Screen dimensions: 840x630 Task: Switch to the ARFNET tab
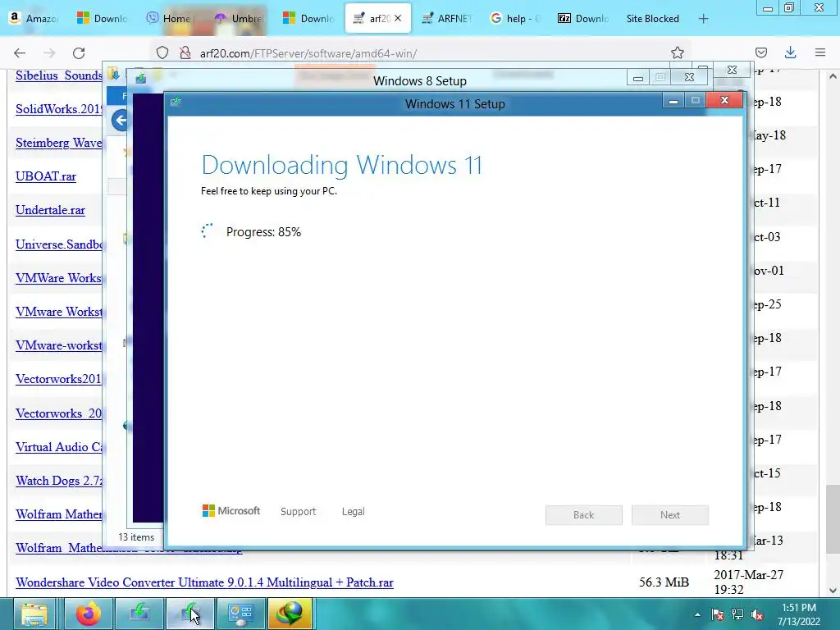[x=446, y=18]
